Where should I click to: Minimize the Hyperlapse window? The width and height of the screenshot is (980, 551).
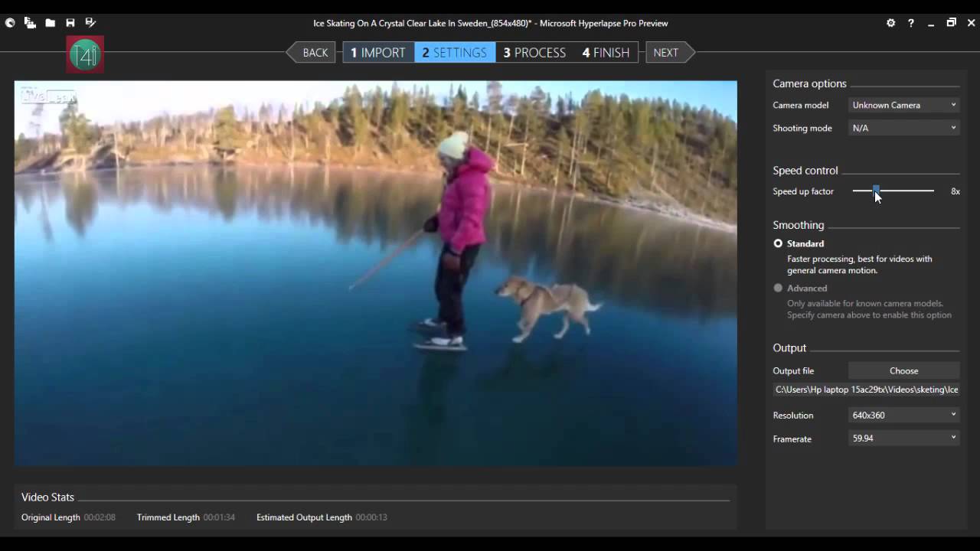(931, 24)
